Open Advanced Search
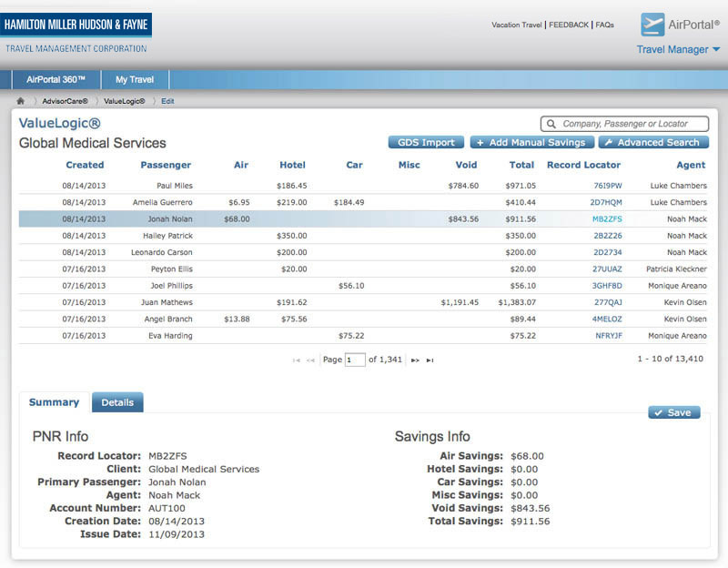Viewport: 728px width, 568px height. (x=653, y=143)
